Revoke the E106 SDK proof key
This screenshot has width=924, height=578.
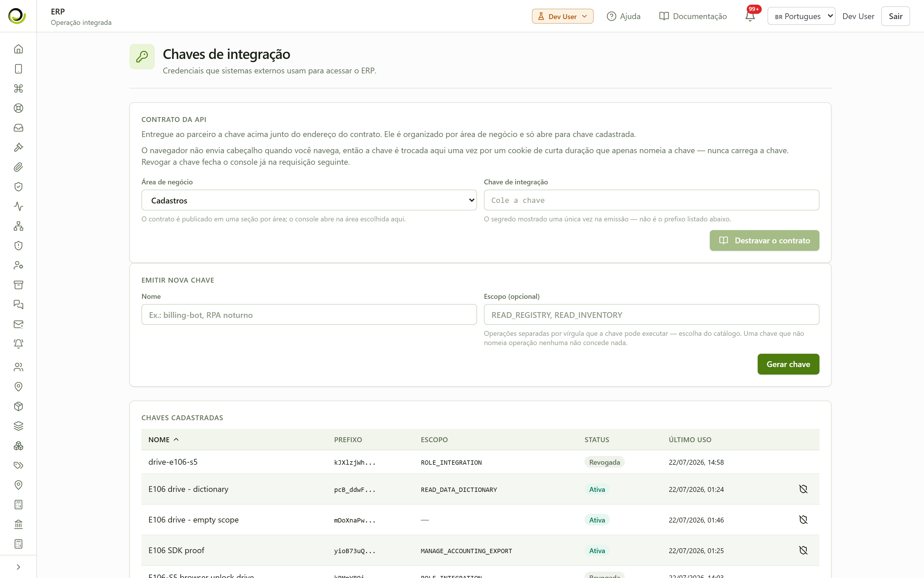pos(803,550)
